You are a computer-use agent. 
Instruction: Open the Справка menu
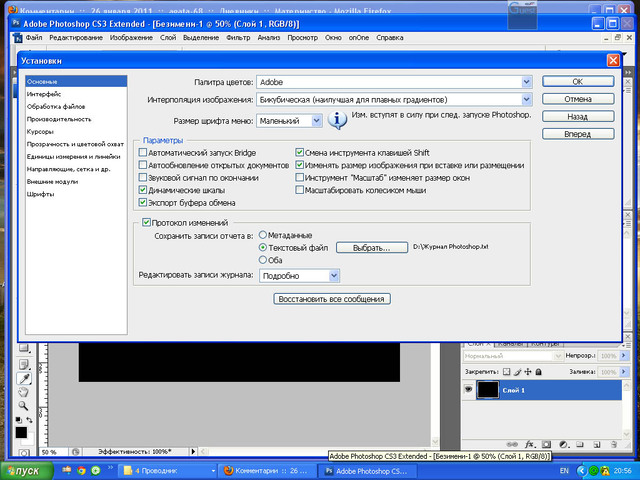[x=390, y=38]
